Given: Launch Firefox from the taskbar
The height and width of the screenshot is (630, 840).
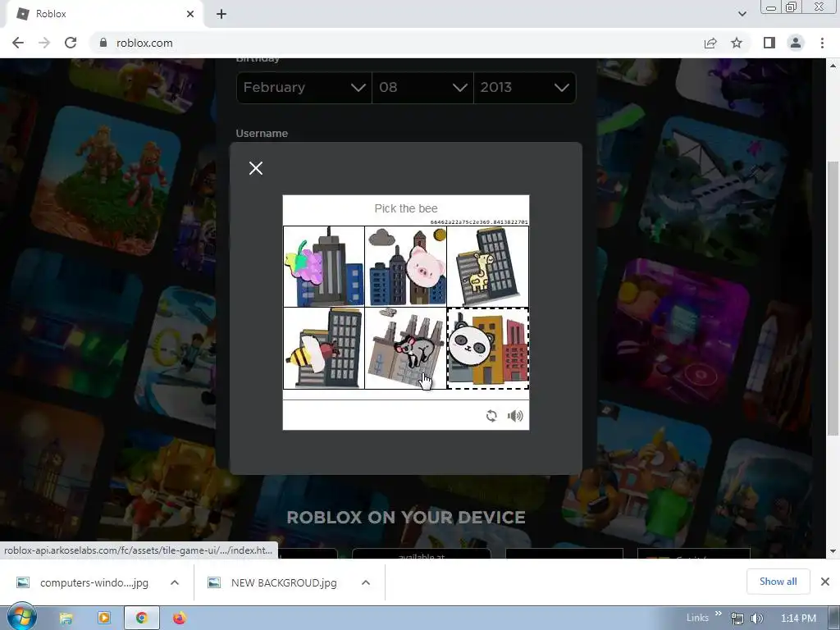Looking at the screenshot, I should (x=180, y=619).
